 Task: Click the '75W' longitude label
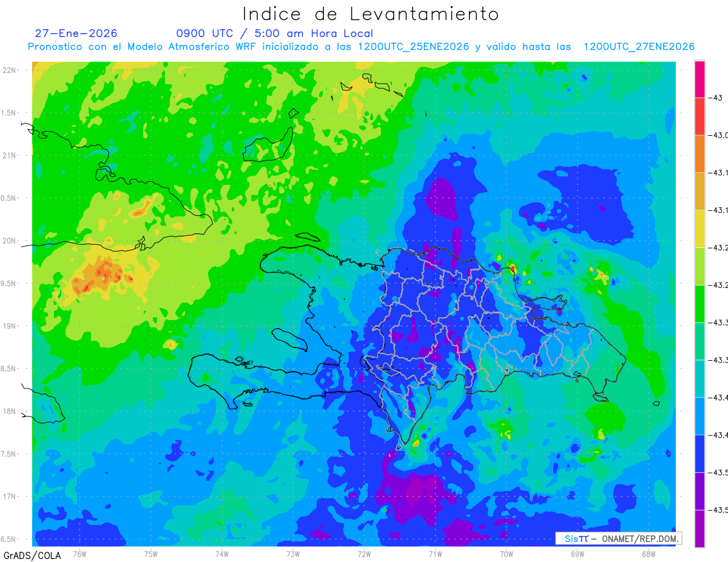point(151,554)
